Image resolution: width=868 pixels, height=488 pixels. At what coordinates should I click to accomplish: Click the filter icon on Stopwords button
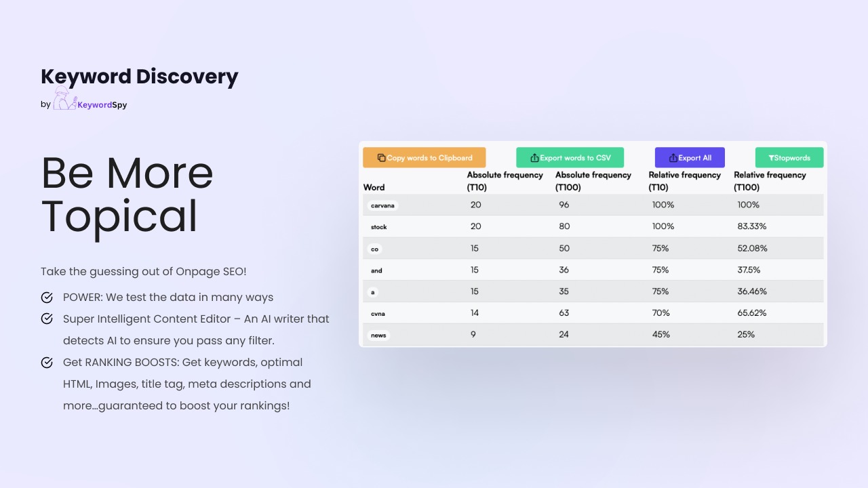(771, 158)
